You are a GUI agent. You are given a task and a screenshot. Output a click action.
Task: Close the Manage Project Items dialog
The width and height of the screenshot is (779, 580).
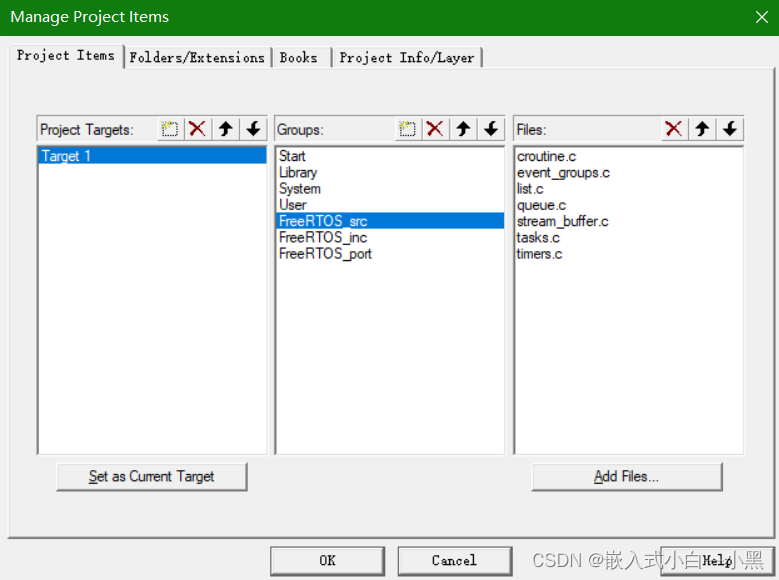[x=762, y=17]
